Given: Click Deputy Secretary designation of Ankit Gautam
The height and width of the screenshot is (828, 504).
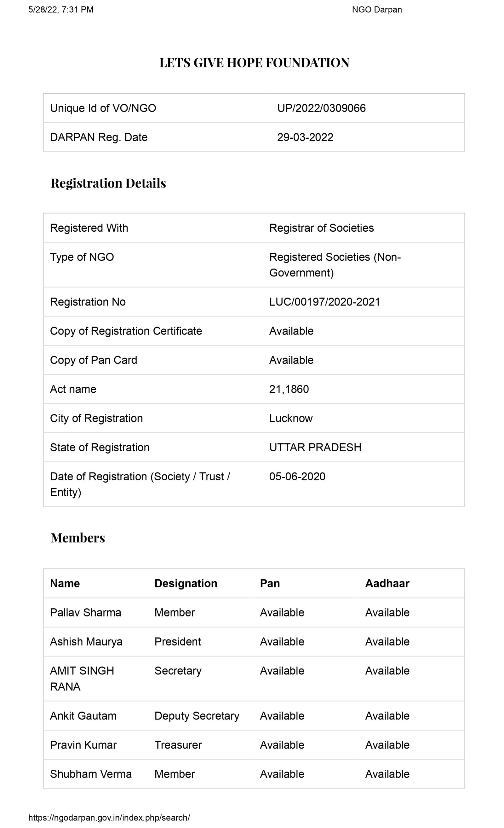Looking at the screenshot, I should coord(197,716).
